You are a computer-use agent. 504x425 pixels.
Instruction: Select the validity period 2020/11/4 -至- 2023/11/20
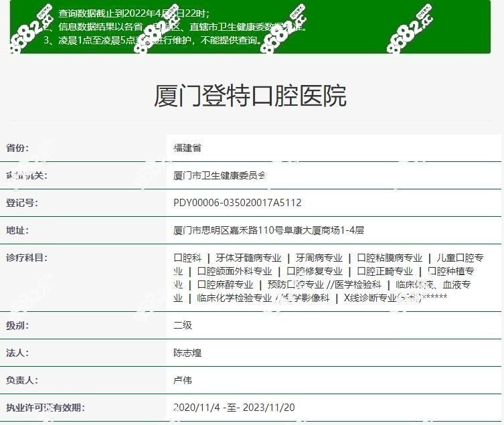[234, 408]
